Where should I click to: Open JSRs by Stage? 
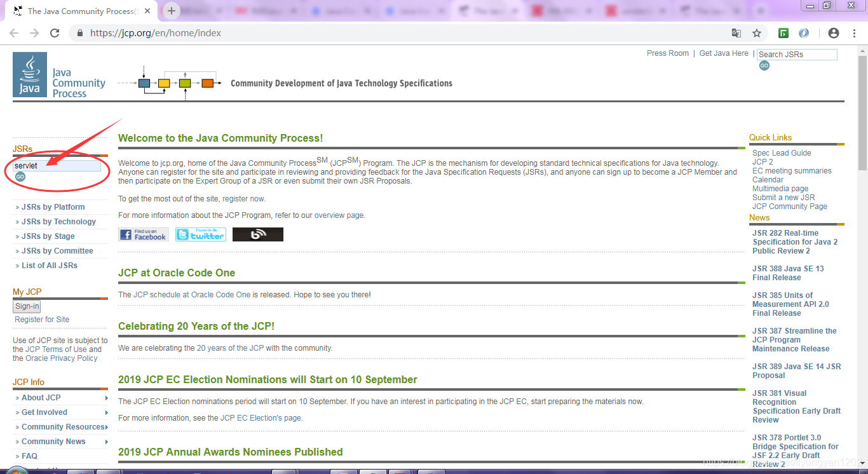(48, 236)
